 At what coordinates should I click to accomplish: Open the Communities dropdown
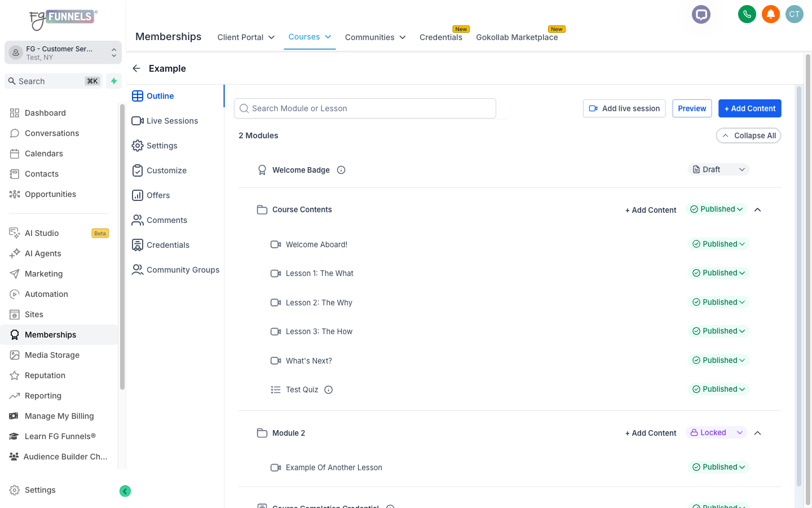[375, 37]
